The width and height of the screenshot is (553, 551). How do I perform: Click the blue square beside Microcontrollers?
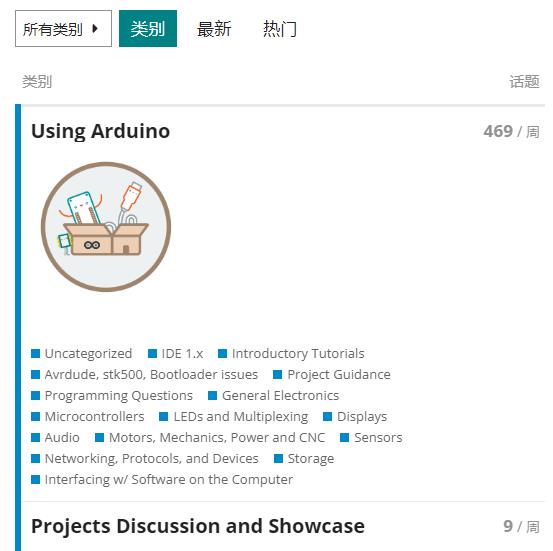(35, 417)
